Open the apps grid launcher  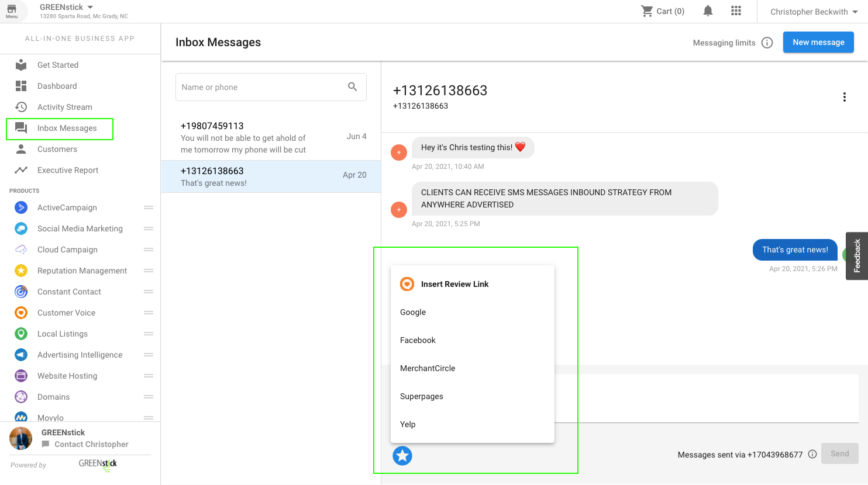click(736, 11)
